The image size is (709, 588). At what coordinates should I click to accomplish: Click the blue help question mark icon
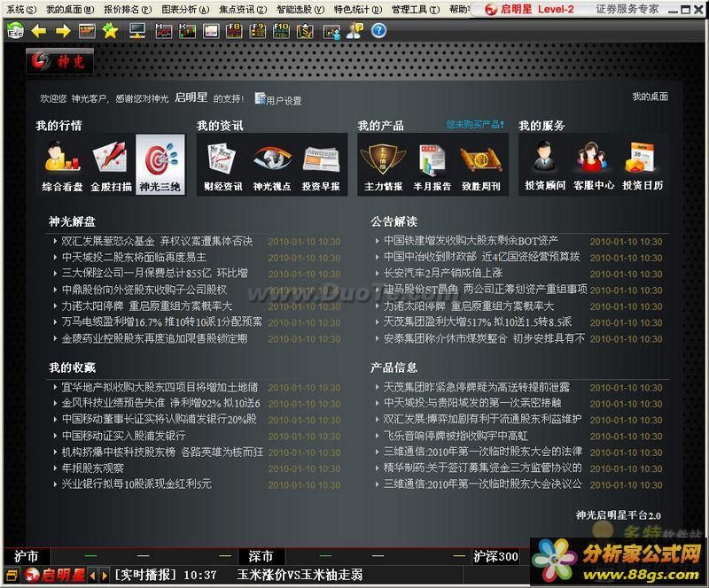point(378,31)
